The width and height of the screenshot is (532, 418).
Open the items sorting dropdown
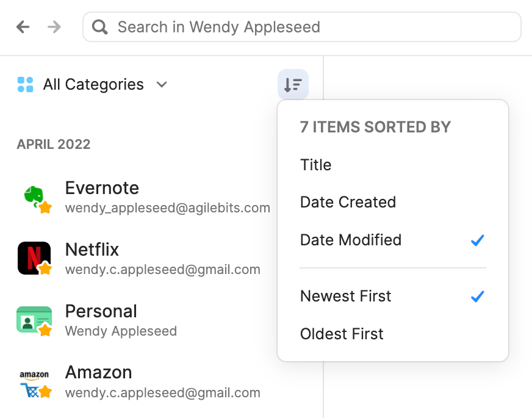(x=293, y=84)
